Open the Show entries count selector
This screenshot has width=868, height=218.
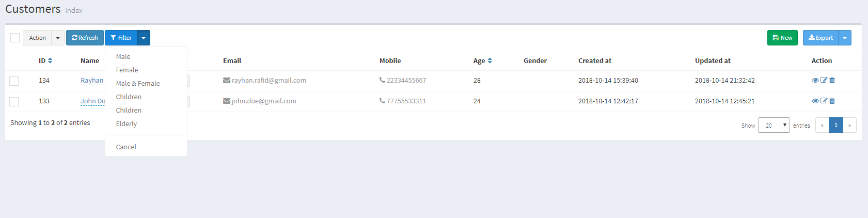(x=774, y=126)
